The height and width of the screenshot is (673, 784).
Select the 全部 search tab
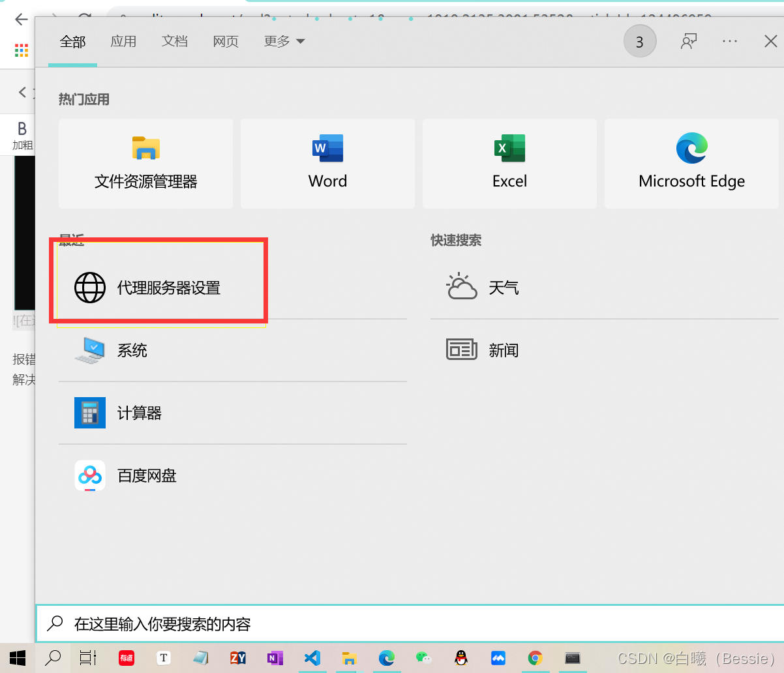pyautogui.click(x=72, y=42)
